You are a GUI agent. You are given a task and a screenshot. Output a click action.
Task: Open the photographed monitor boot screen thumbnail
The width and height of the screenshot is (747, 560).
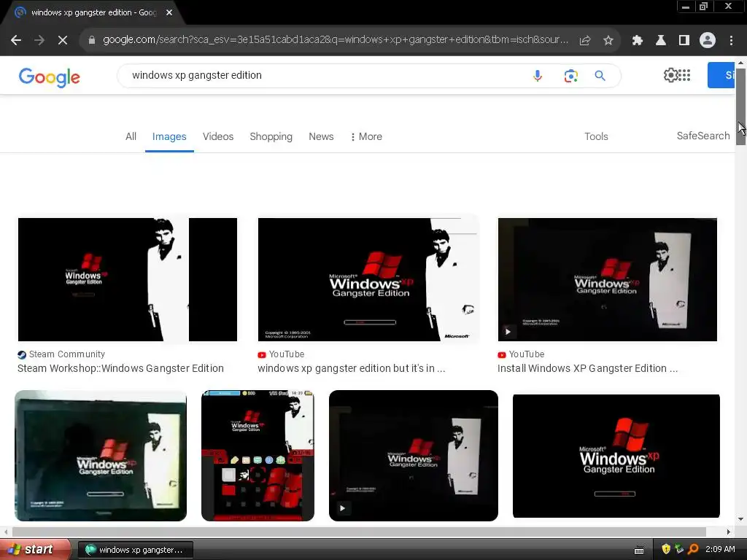pyautogui.click(x=101, y=456)
